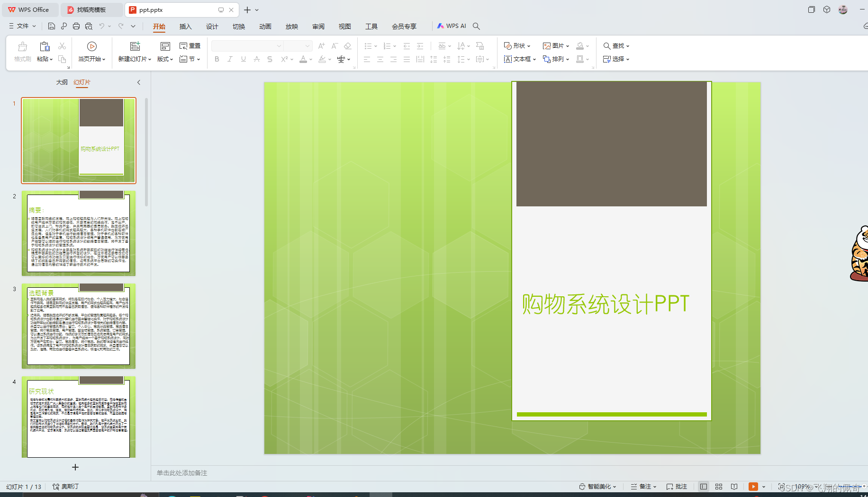Click Smart Beautify (智能美化) in status bar
This screenshot has width=868, height=497.
(597, 487)
